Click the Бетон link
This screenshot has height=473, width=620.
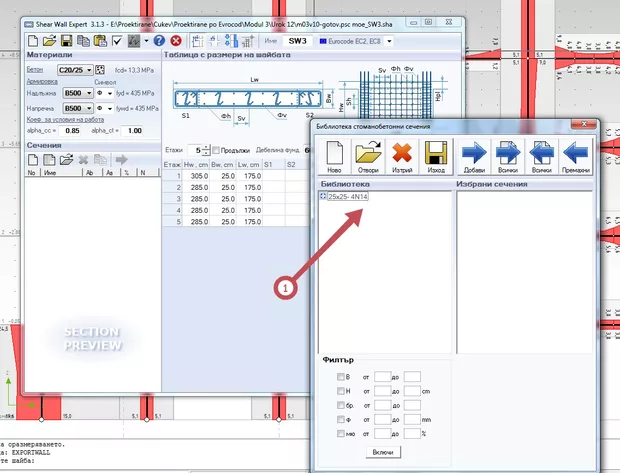pyautogui.click(x=35, y=70)
